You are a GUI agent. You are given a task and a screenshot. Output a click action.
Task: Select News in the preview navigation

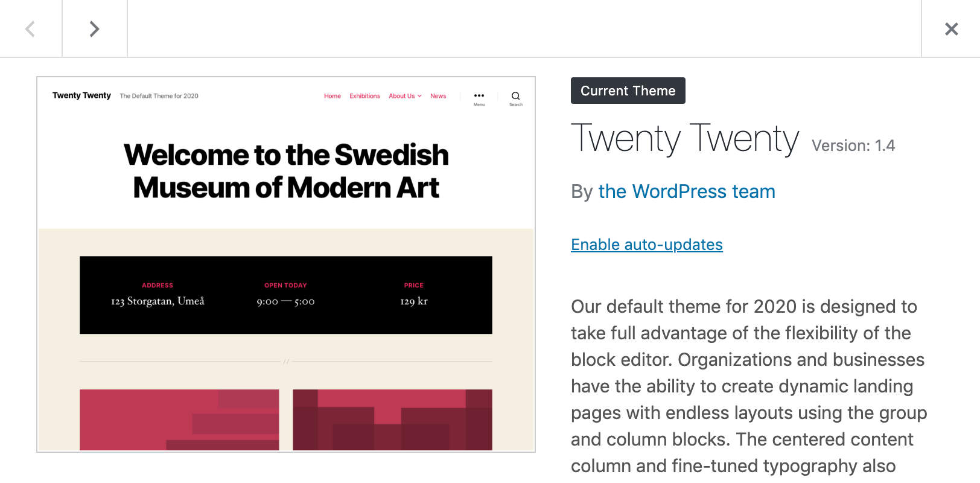[438, 95]
